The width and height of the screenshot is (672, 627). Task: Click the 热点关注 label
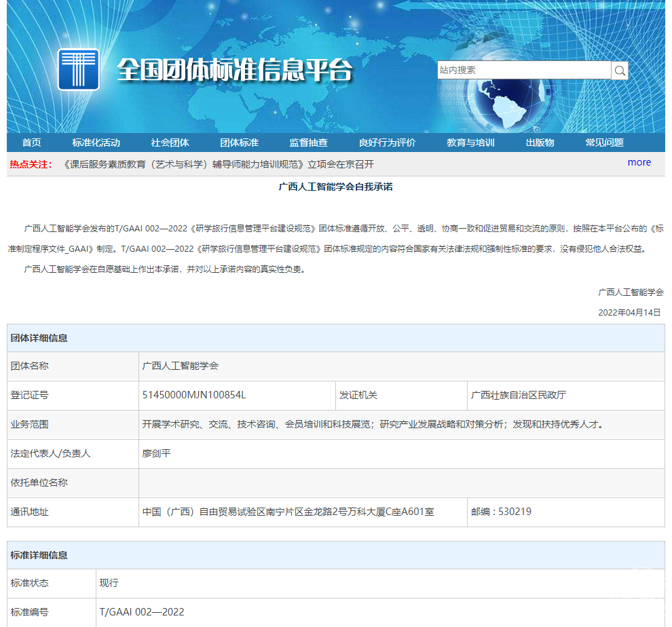[31, 165]
